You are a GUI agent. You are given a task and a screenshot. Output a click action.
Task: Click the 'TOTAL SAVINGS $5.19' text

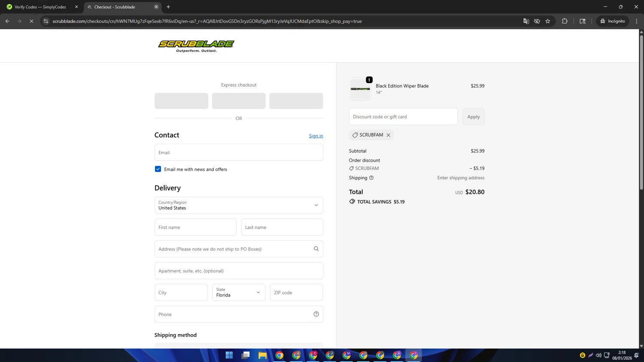click(381, 202)
